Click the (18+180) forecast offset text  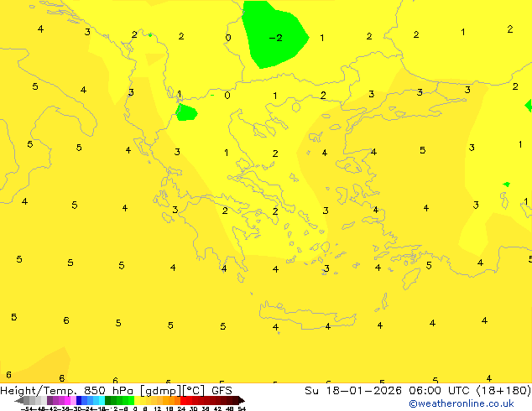(x=503, y=391)
